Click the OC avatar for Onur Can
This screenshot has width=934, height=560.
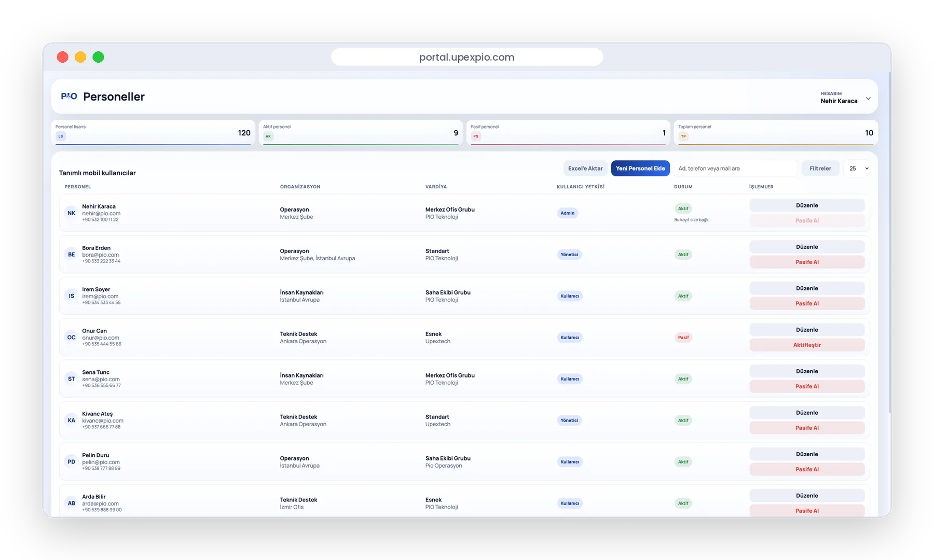tap(72, 338)
